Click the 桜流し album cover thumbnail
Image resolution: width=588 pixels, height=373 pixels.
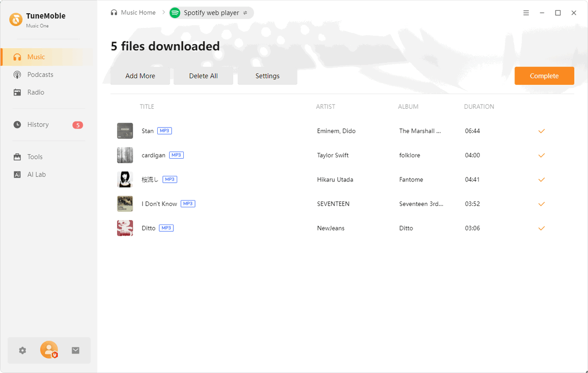[125, 179]
